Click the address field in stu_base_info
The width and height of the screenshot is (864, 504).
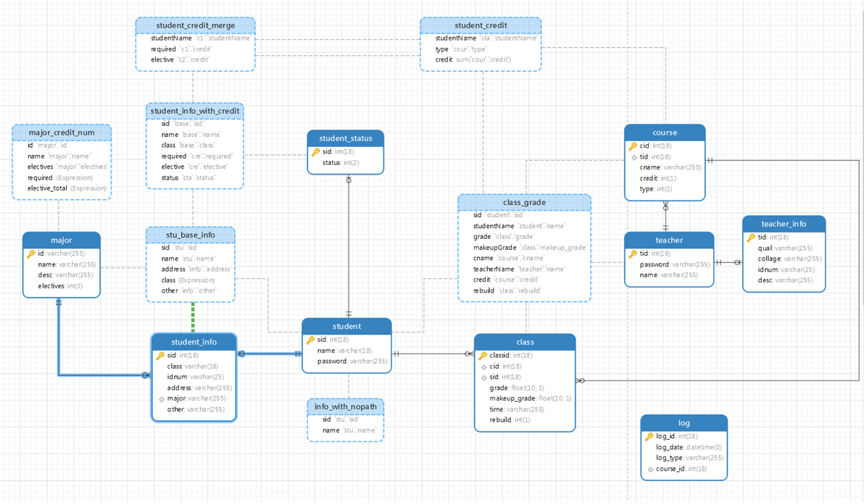(x=196, y=269)
